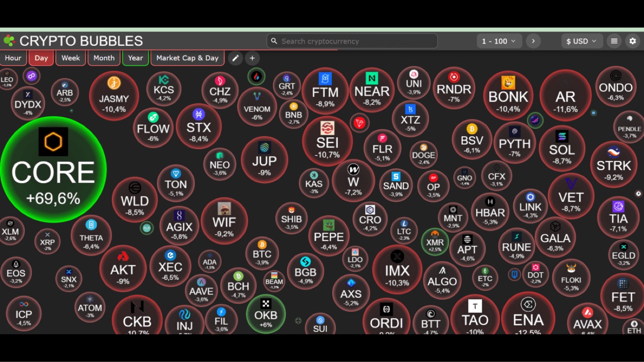Go to next page of coins

coord(533,41)
